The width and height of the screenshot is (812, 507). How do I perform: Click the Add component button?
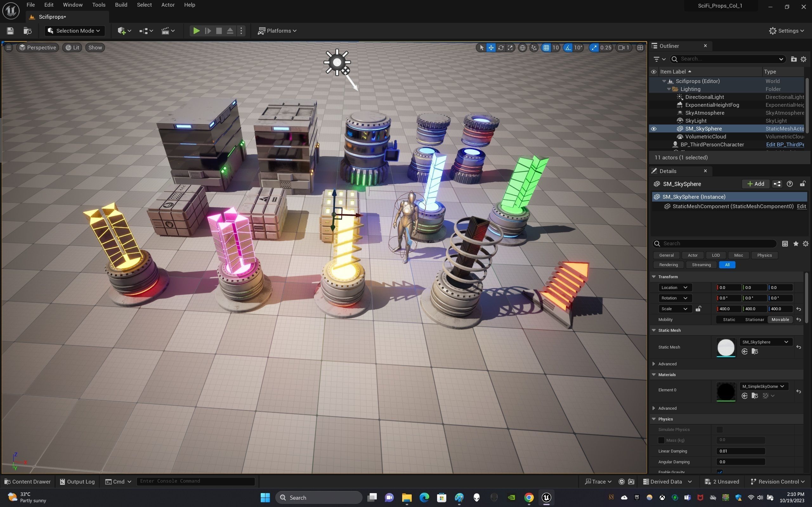[x=755, y=184]
